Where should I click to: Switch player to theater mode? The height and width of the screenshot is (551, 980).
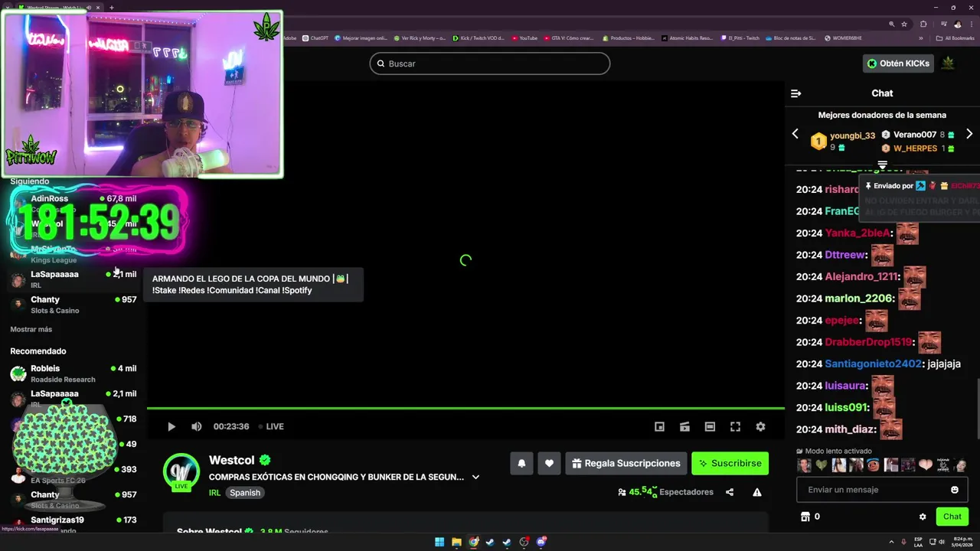pos(710,426)
